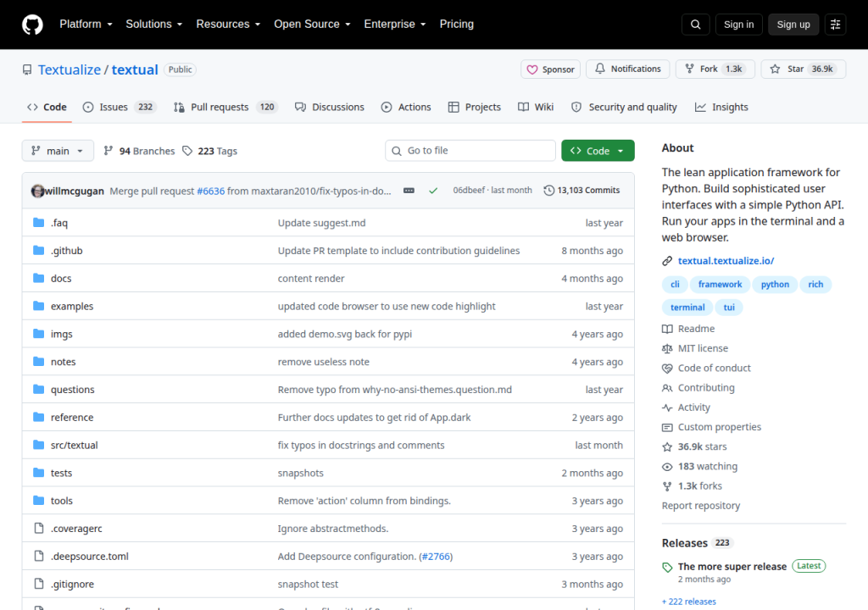Switch to the Projects tab

tap(475, 107)
